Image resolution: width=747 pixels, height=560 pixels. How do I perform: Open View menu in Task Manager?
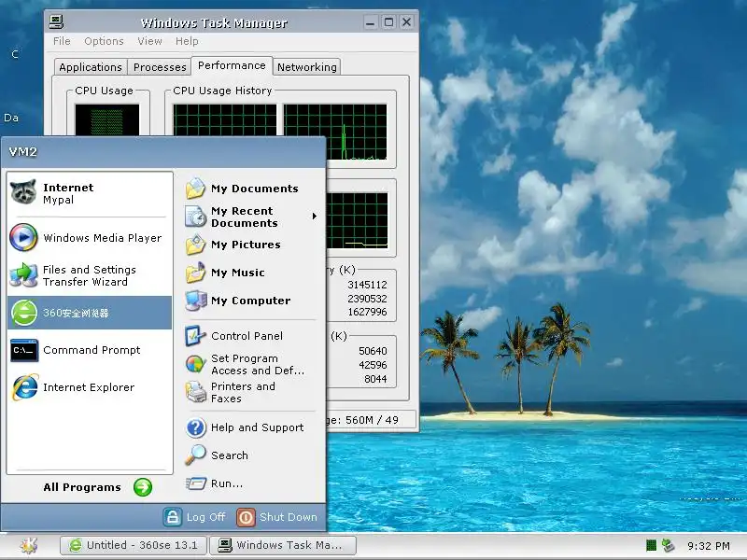click(x=149, y=41)
